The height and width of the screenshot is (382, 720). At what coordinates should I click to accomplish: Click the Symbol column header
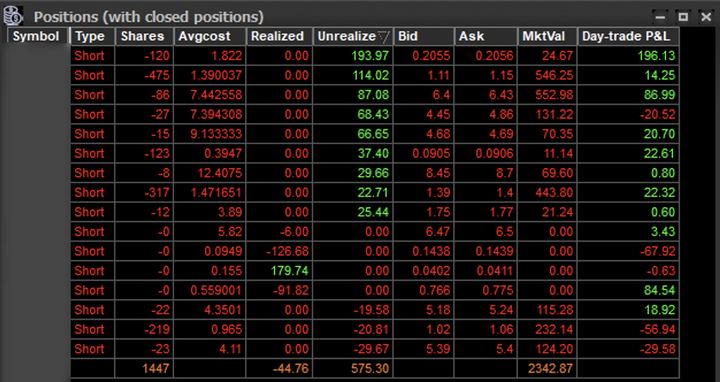(x=38, y=36)
